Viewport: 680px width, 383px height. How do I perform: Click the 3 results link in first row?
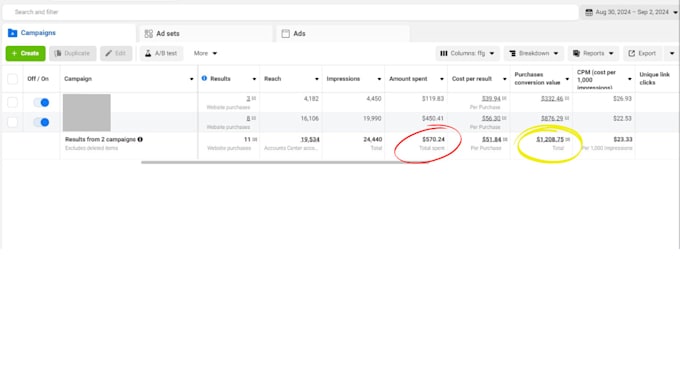[x=248, y=99]
